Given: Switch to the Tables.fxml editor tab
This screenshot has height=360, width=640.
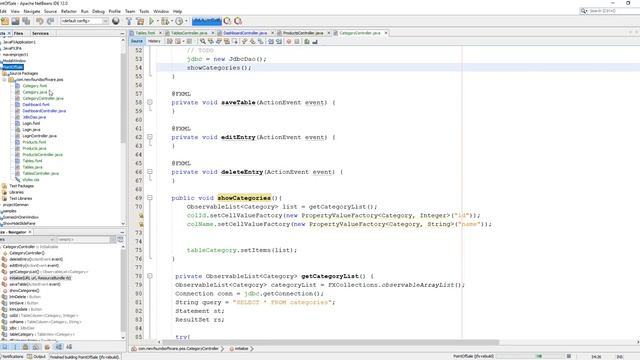Looking at the screenshot, I should (145, 33).
